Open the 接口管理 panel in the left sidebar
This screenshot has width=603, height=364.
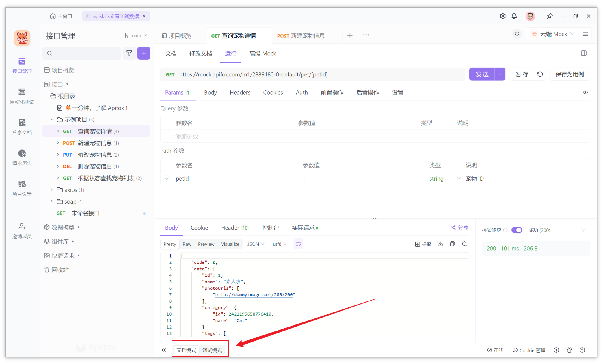tap(22, 65)
